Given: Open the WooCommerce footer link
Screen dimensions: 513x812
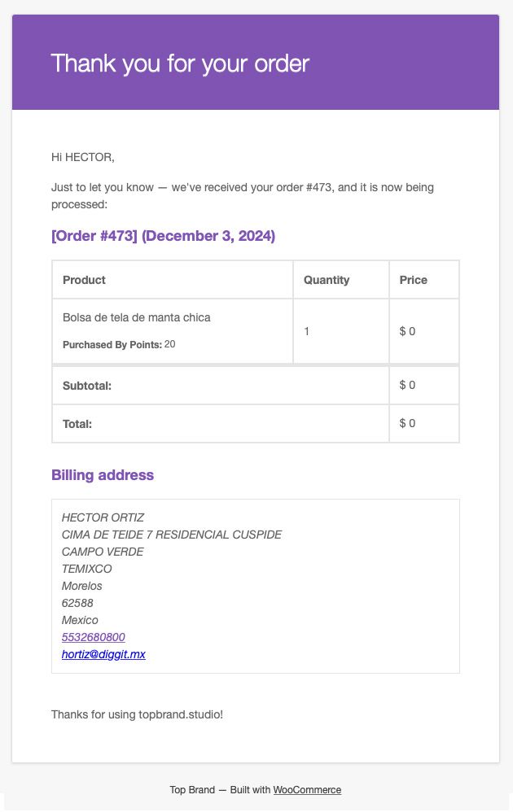Looking at the screenshot, I should [x=307, y=790].
